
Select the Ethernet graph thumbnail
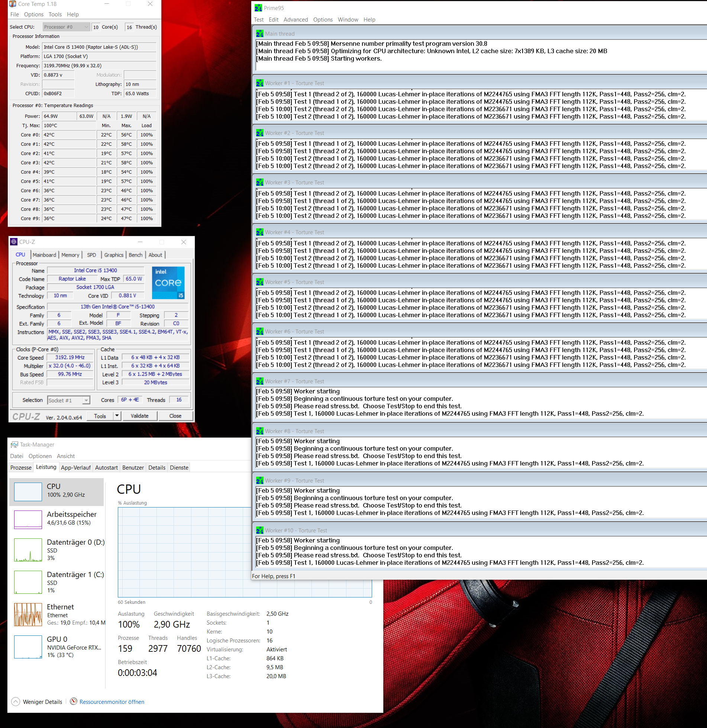28,614
